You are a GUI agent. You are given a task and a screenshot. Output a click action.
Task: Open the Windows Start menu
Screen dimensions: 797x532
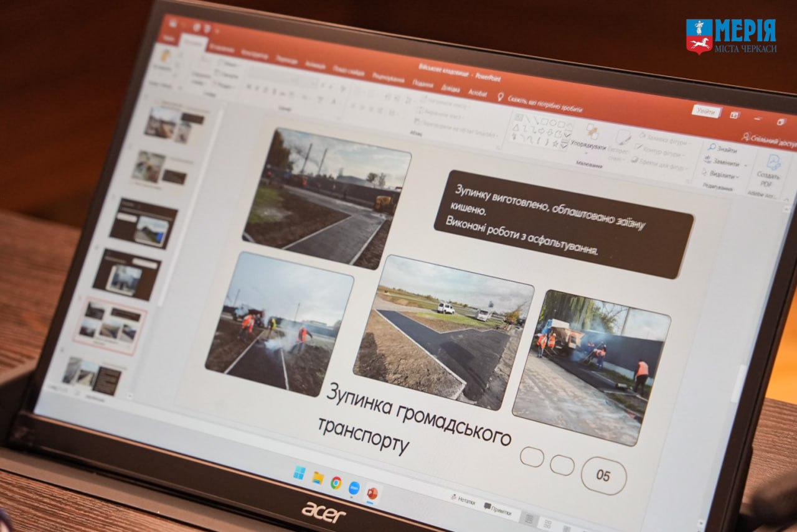[x=299, y=473]
